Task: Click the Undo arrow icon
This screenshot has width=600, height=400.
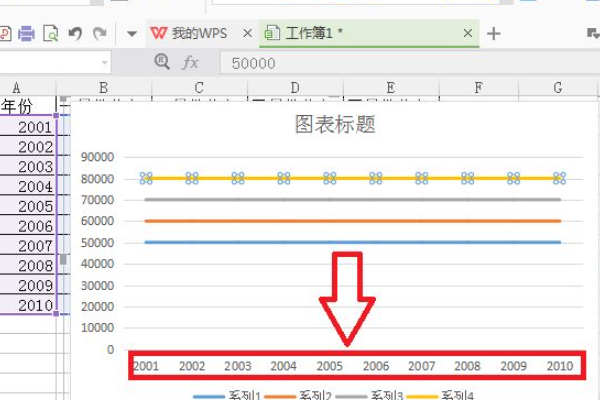Action: click(x=75, y=33)
